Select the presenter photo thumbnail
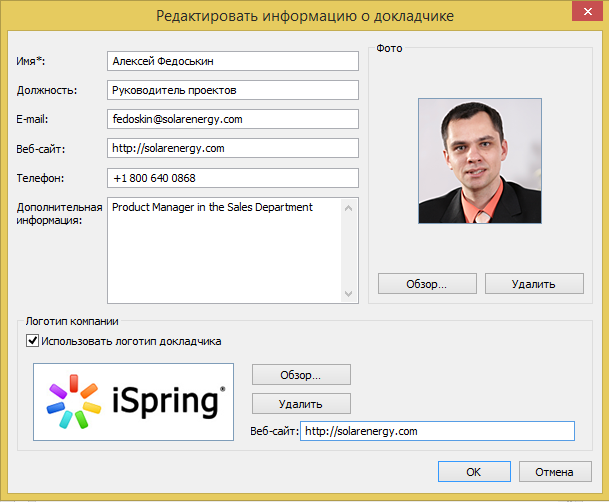Screen dimensions: 609x502 (x=480, y=161)
